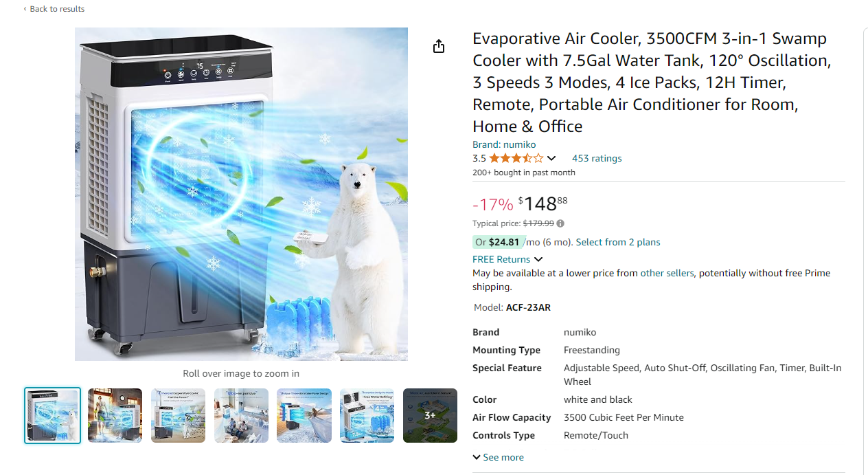Click the $24.81 monthly payment badge
This screenshot has height=475, width=868.
click(499, 242)
